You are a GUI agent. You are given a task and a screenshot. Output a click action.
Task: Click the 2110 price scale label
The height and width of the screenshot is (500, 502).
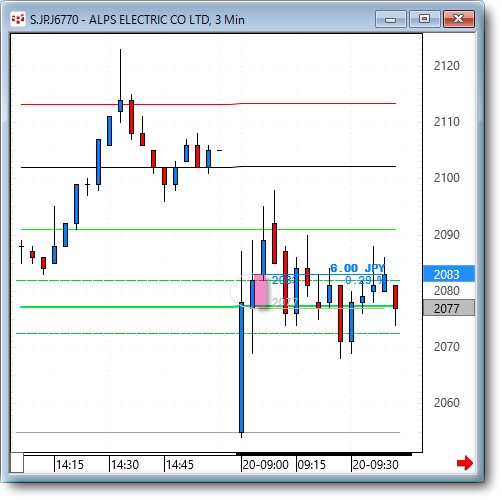point(446,122)
